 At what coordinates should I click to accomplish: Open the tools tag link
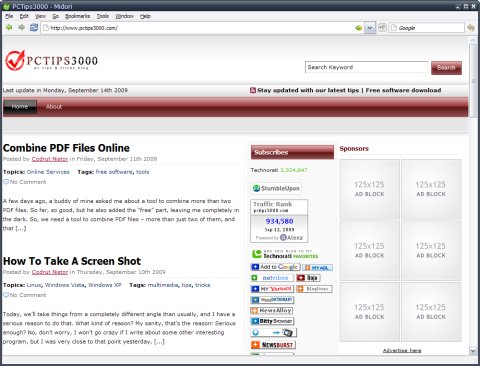[143, 172]
